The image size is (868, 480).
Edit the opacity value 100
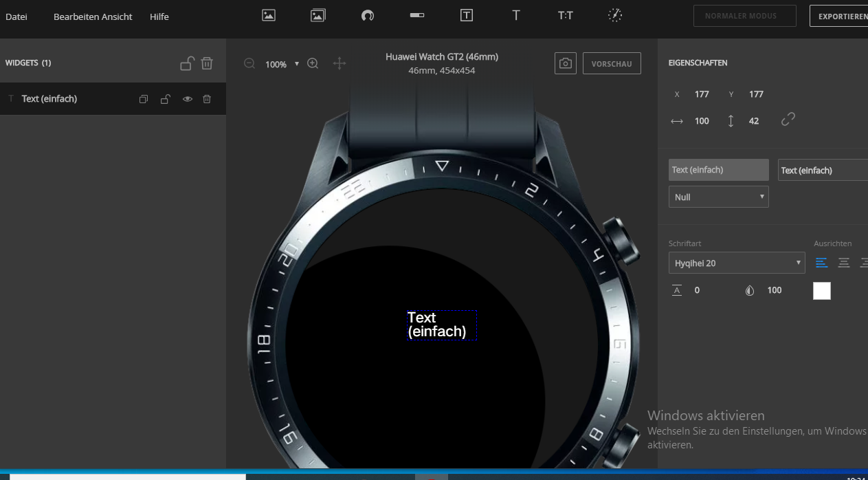[775, 290]
